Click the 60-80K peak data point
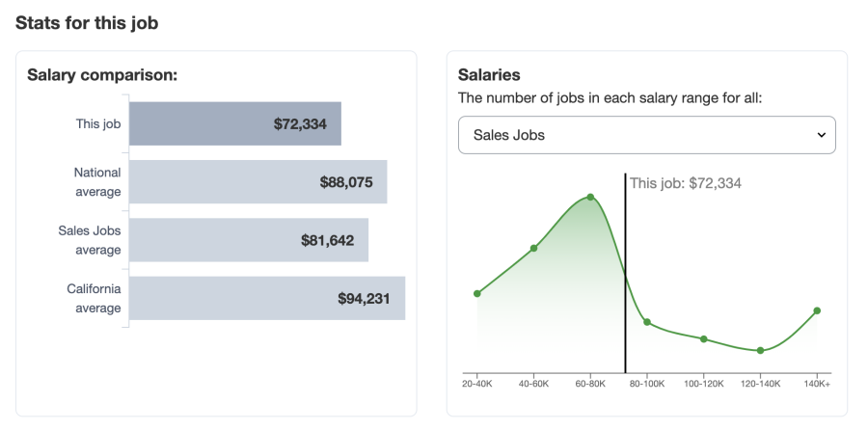 [x=590, y=197]
